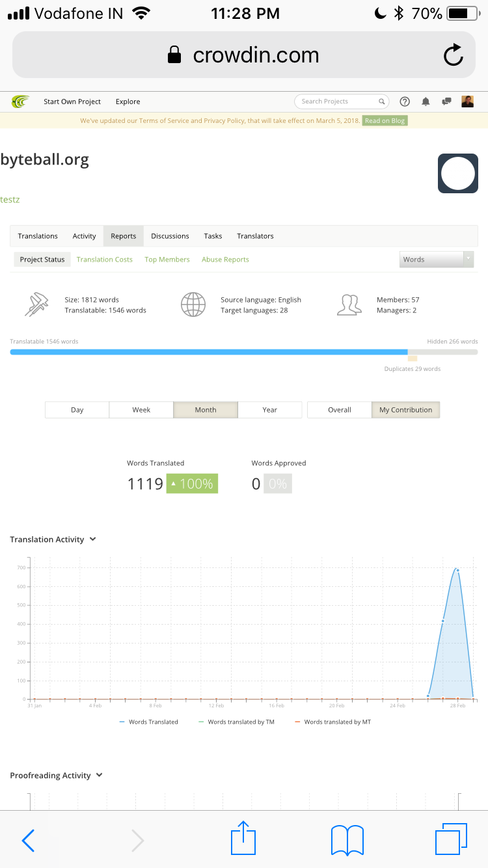Open the Abuse Reports link
488x868 pixels.
225,260
